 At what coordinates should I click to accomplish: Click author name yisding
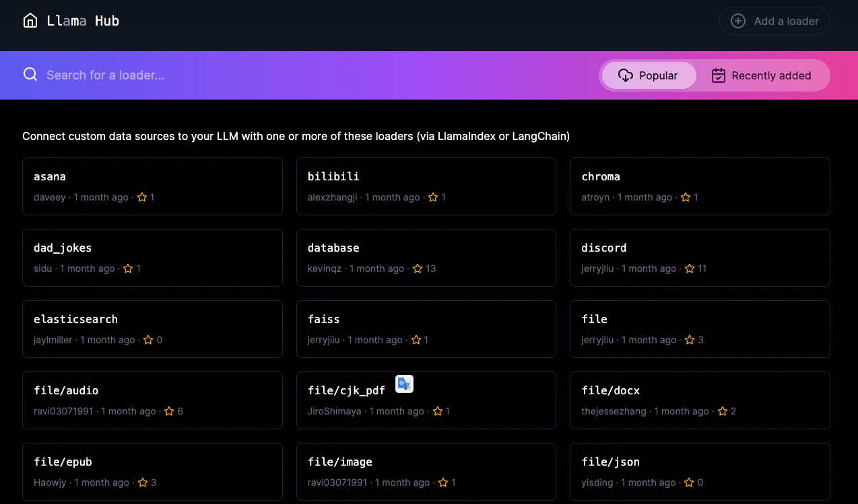coord(597,482)
